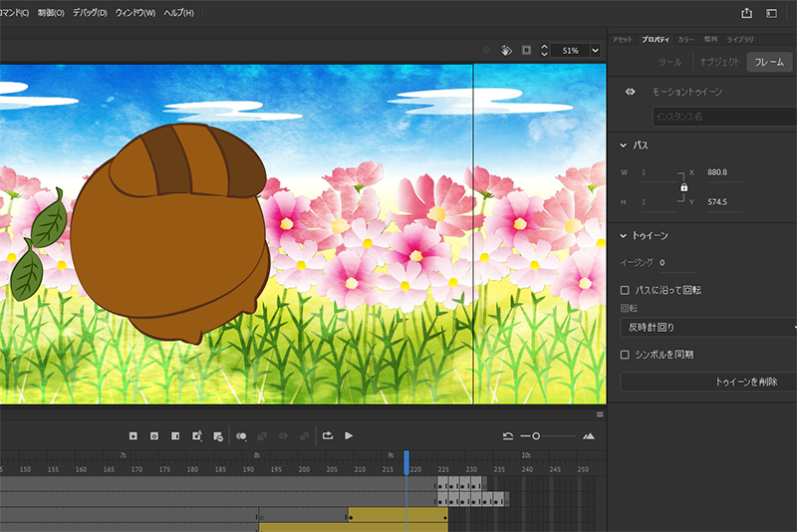Click the reset timeline zoom icon

pos(508,435)
